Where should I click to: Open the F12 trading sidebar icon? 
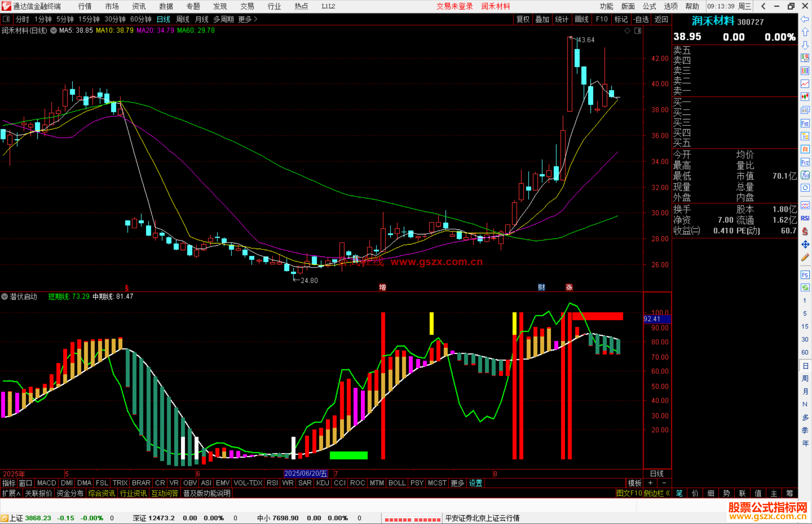[x=805, y=162]
